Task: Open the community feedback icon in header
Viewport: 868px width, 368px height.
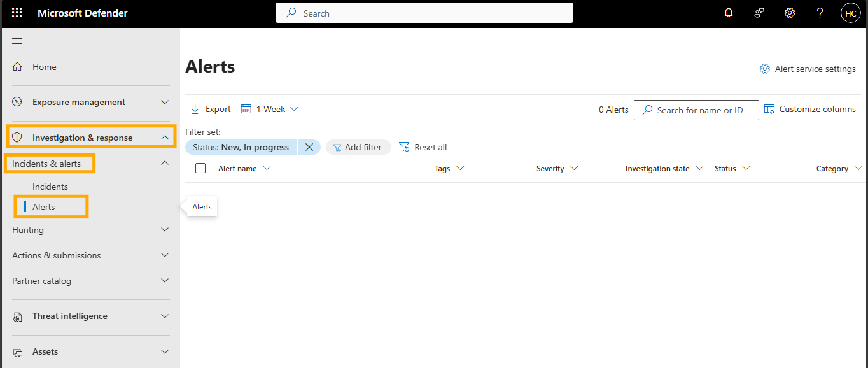Action: click(759, 13)
